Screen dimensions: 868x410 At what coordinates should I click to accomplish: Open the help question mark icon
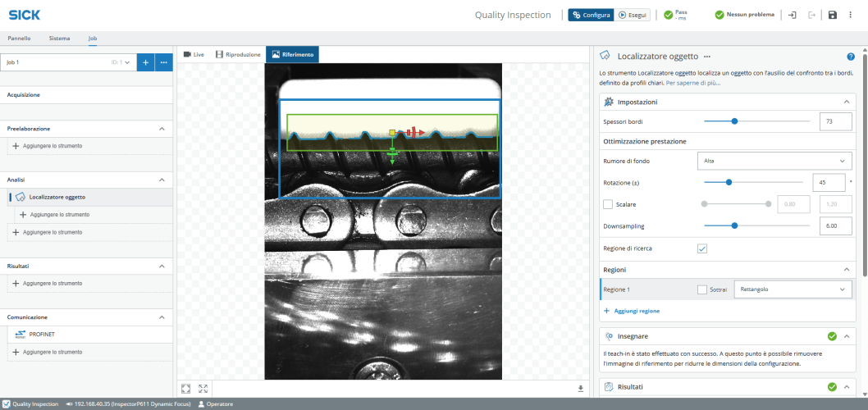point(851,57)
